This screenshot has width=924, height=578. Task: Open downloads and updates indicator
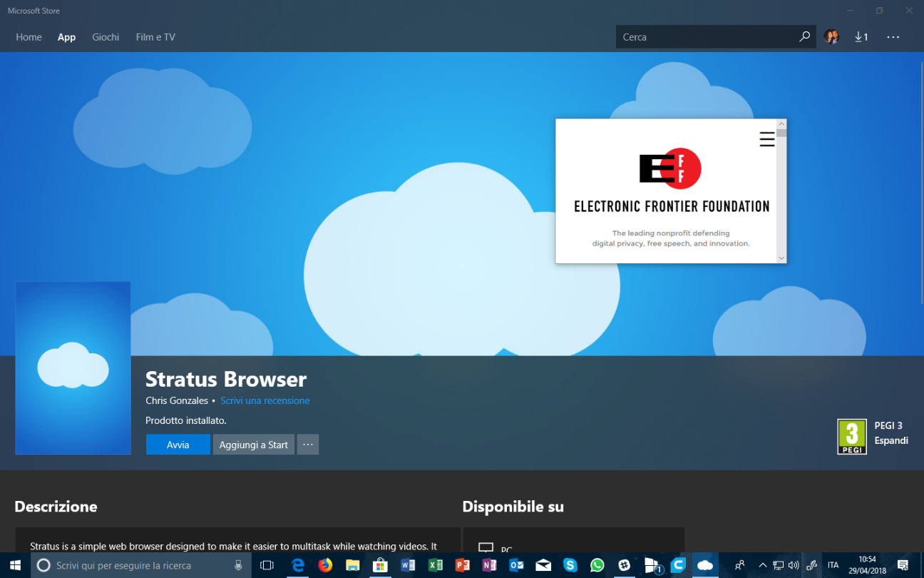click(861, 37)
